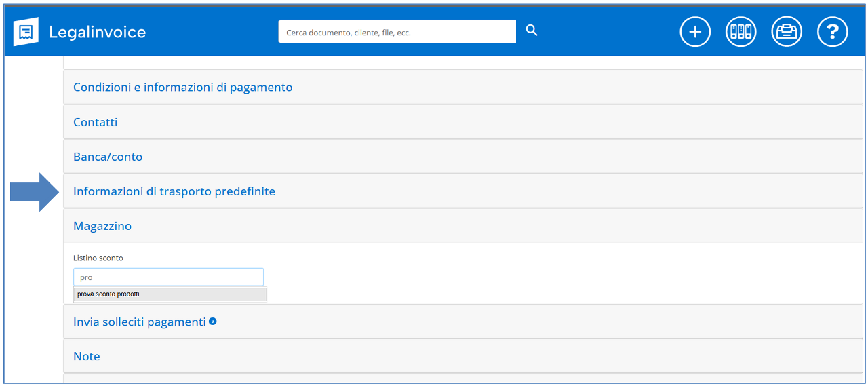Image resolution: width=868 pixels, height=386 pixels.
Task: Open the archive binders icon
Action: (741, 32)
